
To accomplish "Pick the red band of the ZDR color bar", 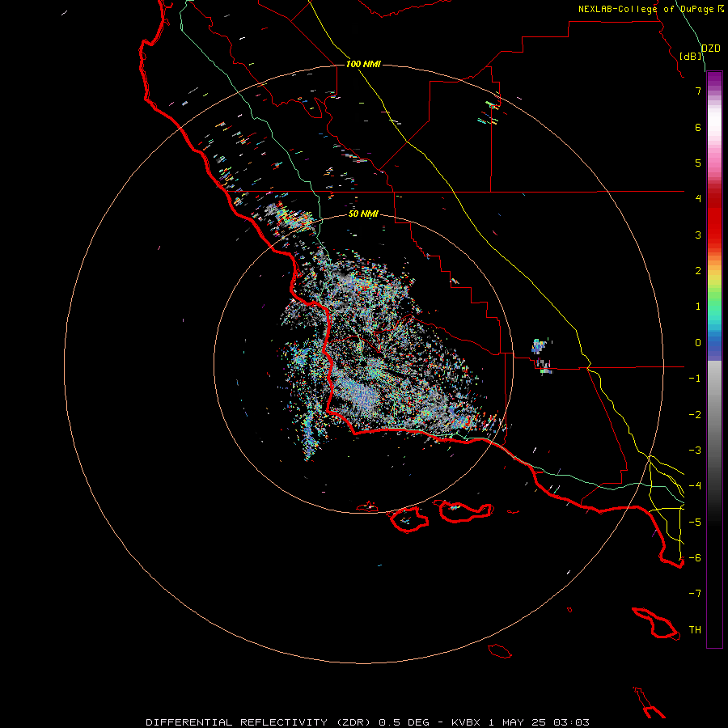I will click(x=714, y=216).
